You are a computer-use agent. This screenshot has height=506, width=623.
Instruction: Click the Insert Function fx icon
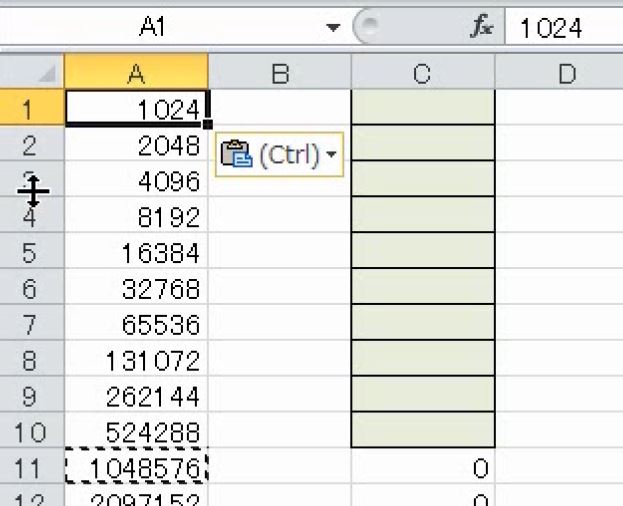click(482, 27)
